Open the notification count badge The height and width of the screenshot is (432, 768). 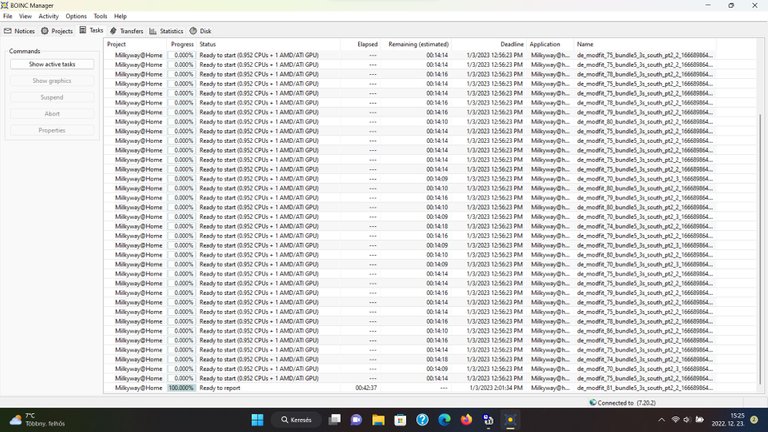754,420
